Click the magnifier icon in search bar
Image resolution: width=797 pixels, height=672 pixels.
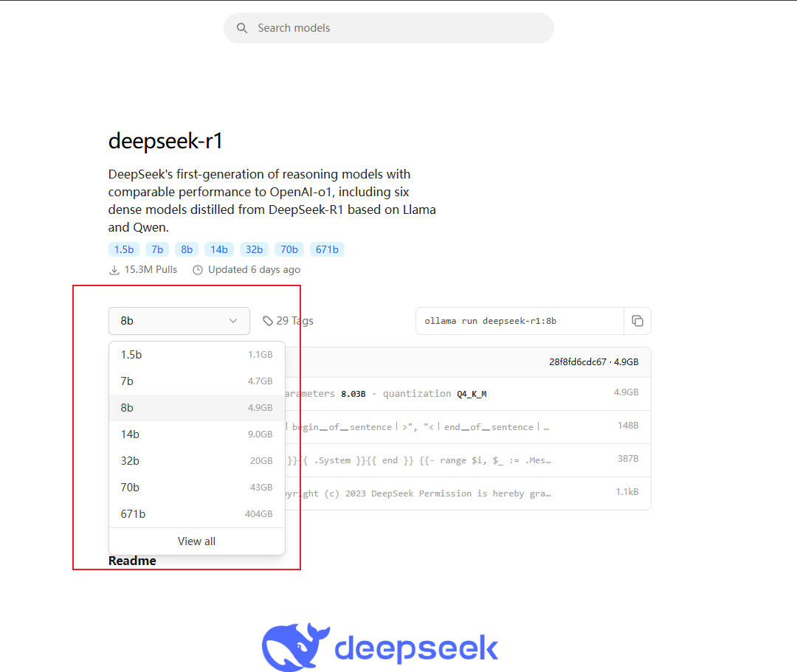242,28
